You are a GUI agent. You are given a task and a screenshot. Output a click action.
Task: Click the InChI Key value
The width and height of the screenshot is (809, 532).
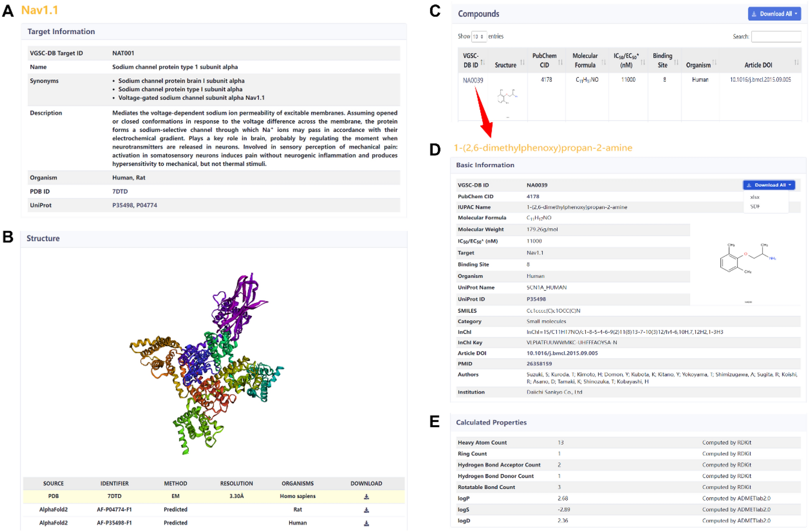572,342
